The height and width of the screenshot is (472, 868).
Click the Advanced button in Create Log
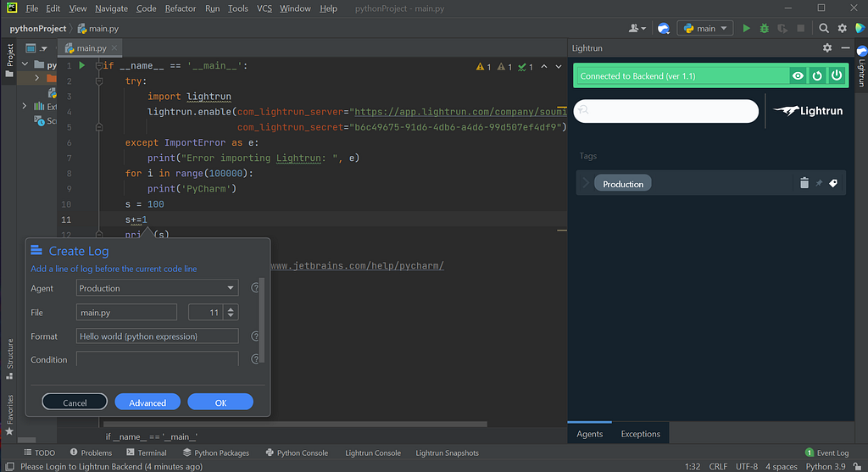[x=147, y=403]
